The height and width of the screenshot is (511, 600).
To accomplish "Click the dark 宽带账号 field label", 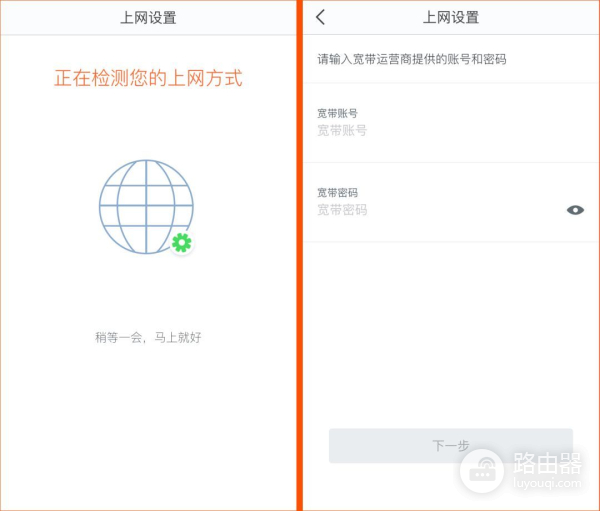I will tap(337, 114).
